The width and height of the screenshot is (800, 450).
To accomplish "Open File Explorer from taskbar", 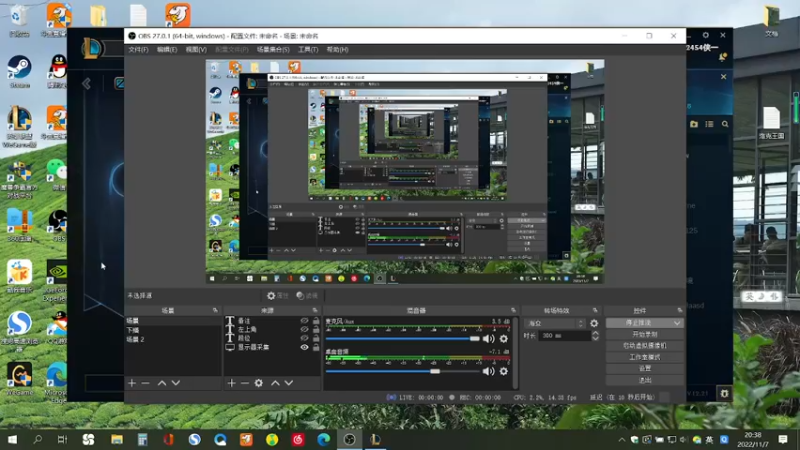I will [x=117, y=439].
